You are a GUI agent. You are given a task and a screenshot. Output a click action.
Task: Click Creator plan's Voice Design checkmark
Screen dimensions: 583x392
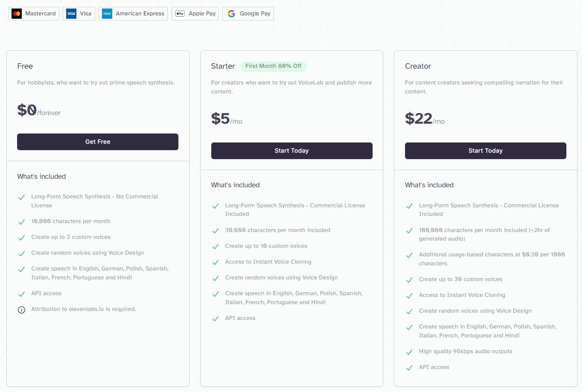[x=409, y=311]
